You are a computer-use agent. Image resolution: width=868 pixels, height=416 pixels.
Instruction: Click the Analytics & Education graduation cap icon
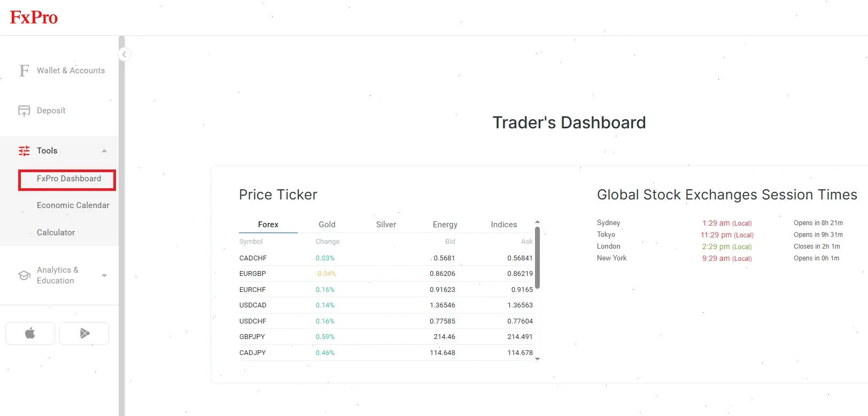coord(24,275)
